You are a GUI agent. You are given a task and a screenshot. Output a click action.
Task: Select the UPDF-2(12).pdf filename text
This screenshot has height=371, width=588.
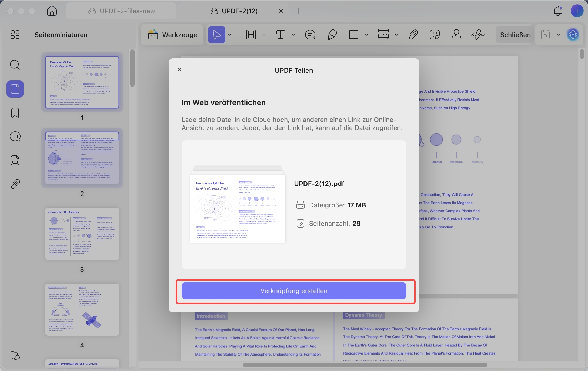319,184
